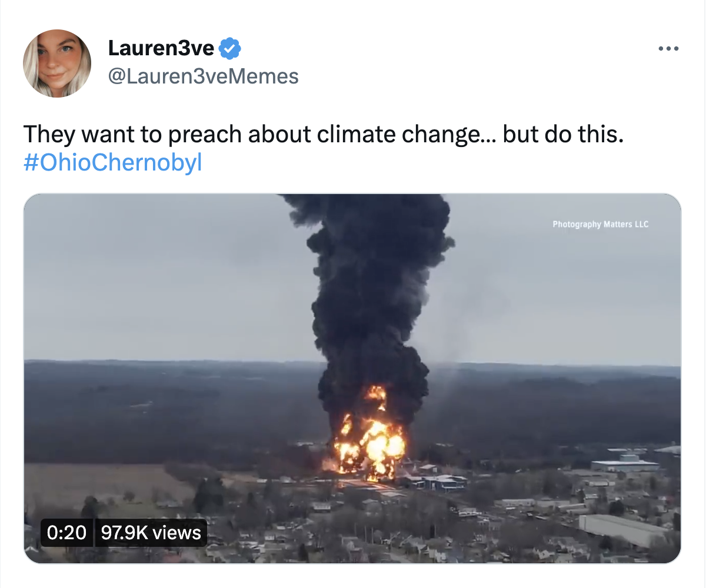Click the long gray warehouse roof in video
The image size is (706, 588).
[624, 528]
